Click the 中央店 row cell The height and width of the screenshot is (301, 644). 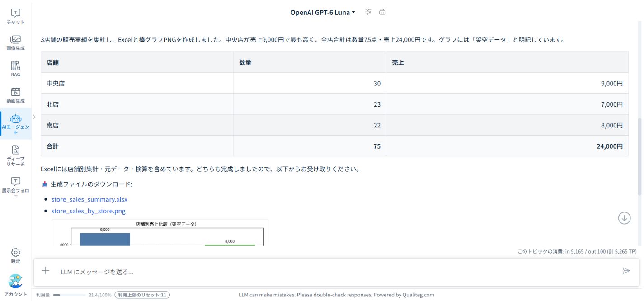click(x=137, y=83)
